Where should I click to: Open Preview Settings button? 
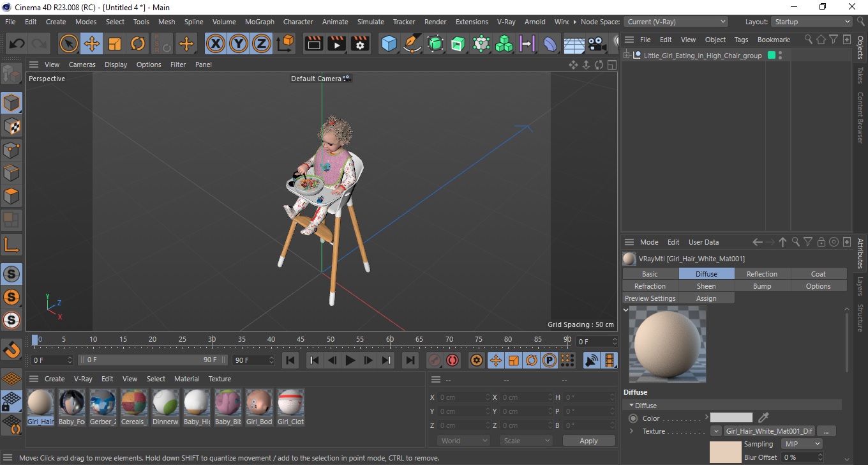[x=650, y=298]
